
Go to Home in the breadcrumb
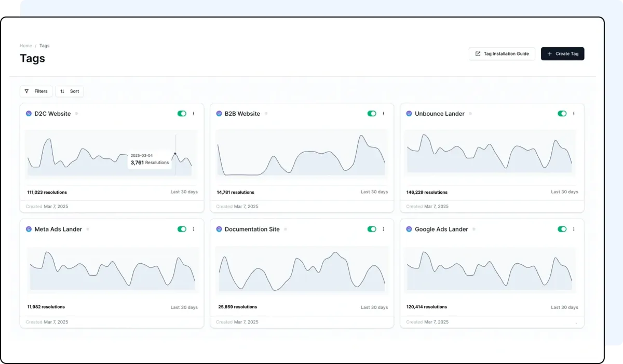(25, 46)
